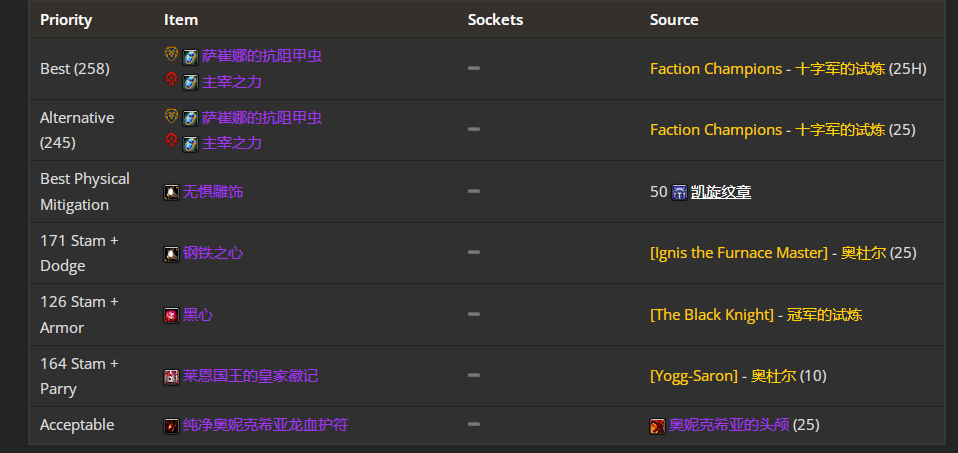Open 主宰之力 link in Alternative (245) row
This screenshot has height=453, width=958.
click(232, 143)
